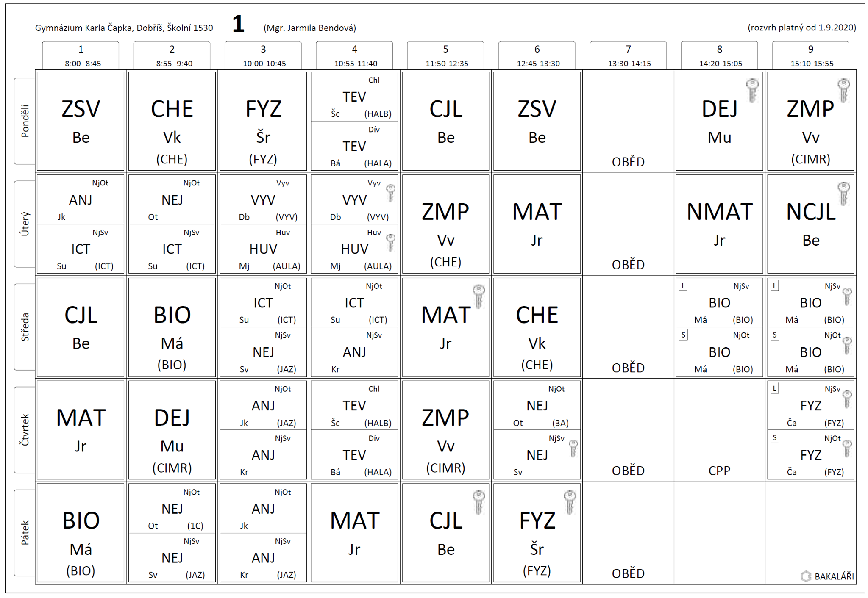Click the key icon on Wednesday's MAT lesson
868x598 pixels.
point(479,296)
